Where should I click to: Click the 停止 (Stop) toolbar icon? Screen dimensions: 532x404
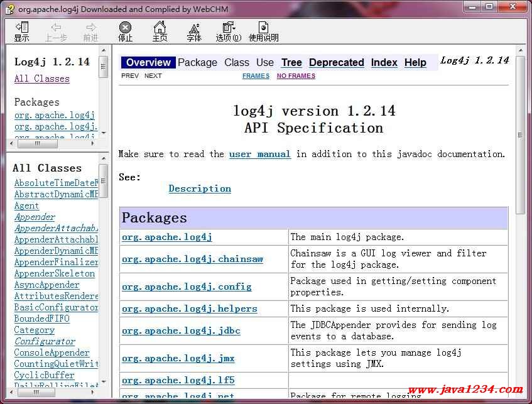[x=125, y=31]
